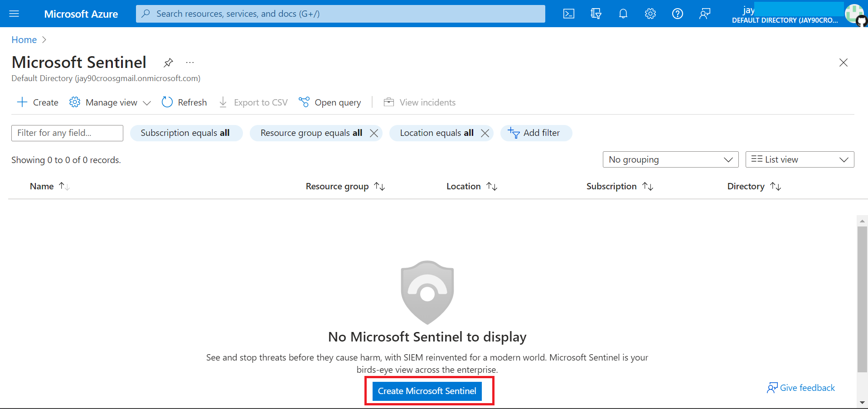Click Add filter

click(x=536, y=133)
